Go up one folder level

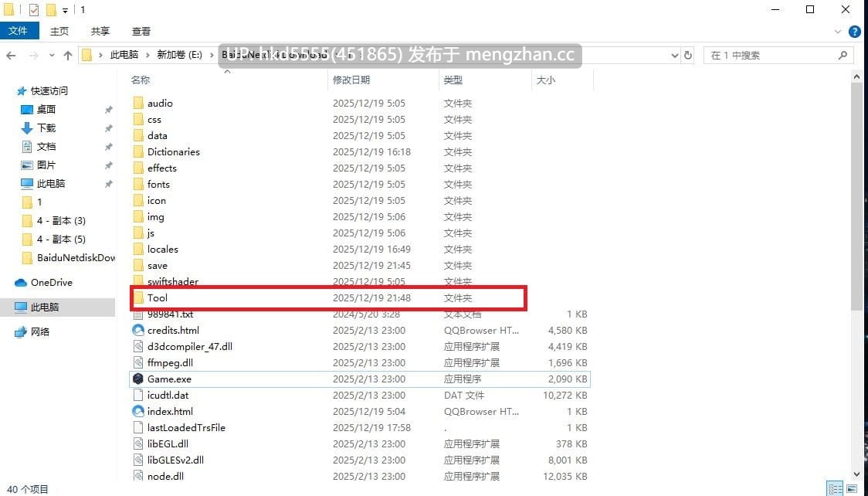pos(68,56)
